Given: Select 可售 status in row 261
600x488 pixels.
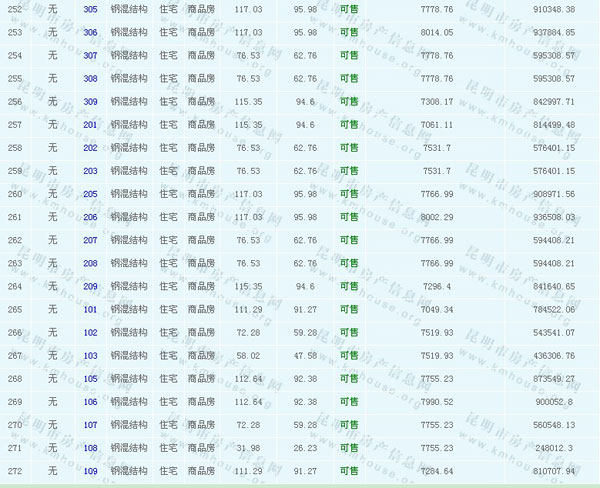Looking at the screenshot, I should 349,217.
